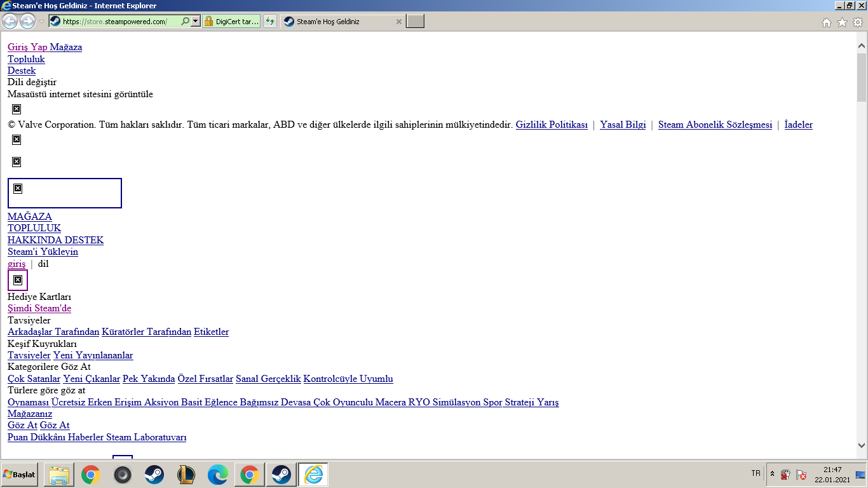The image size is (868, 488).
Task: Open File Explorer from the taskbar
Action: 59,475
